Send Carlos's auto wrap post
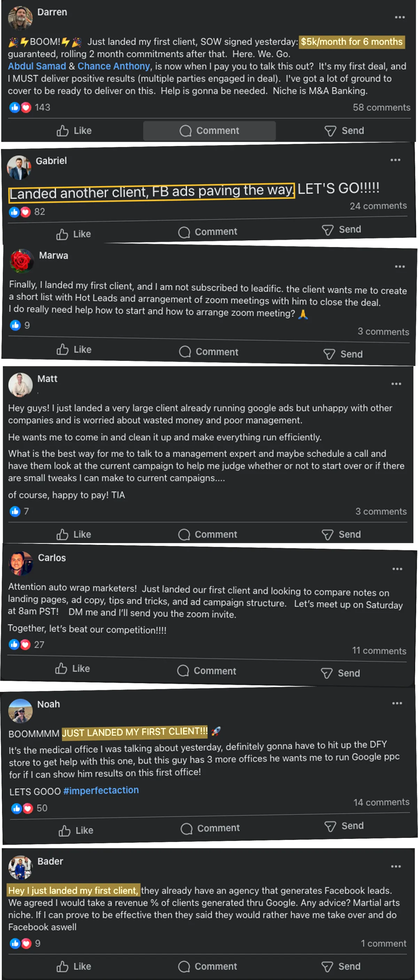 pos(340,673)
